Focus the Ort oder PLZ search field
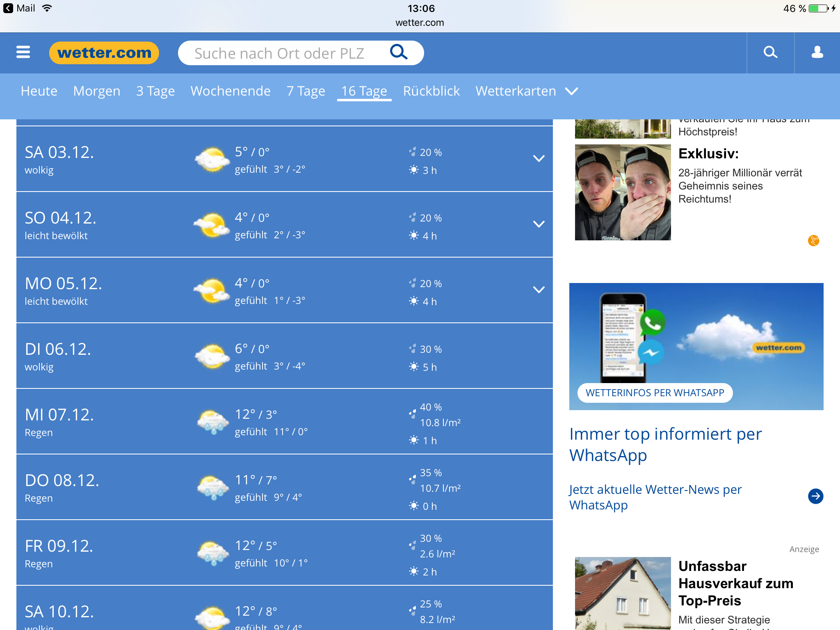 point(279,53)
